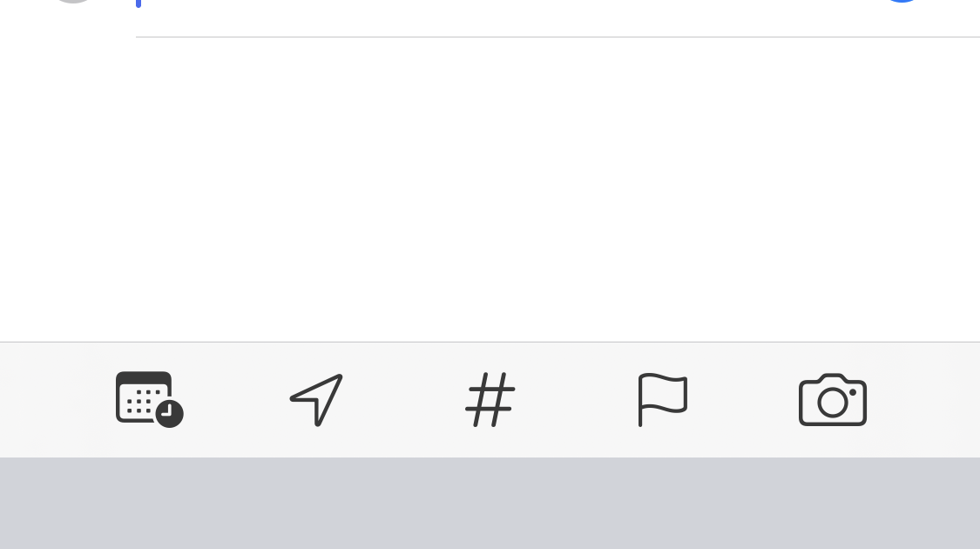Click the blank toolbar space left of the calendar icon
Screen dimensions: 980x549
pos(57,400)
